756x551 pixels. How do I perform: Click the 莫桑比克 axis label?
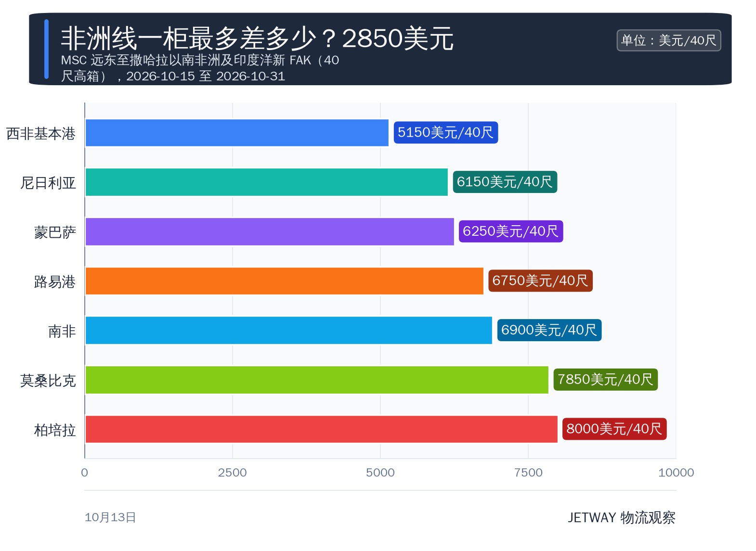pyautogui.click(x=48, y=381)
